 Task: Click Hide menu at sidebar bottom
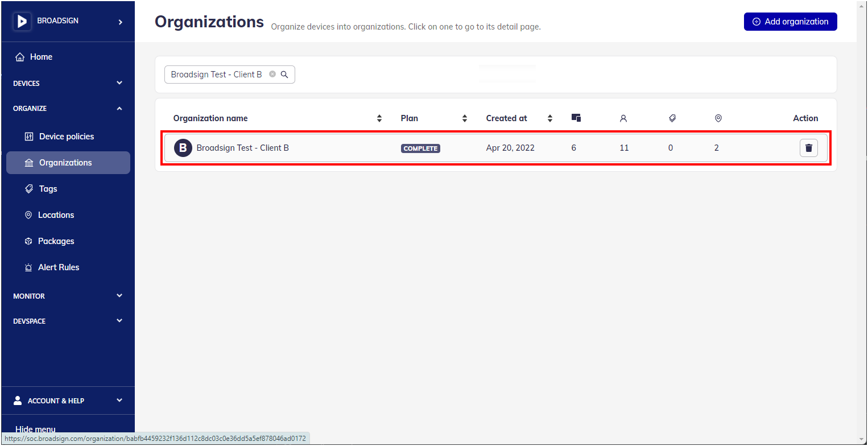point(35,430)
